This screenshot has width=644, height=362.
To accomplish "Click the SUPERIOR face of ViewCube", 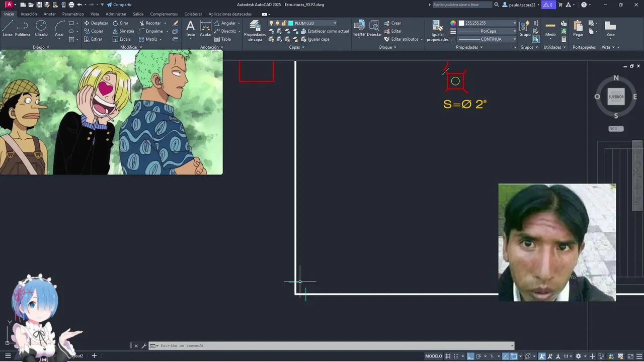I will pyautogui.click(x=616, y=97).
